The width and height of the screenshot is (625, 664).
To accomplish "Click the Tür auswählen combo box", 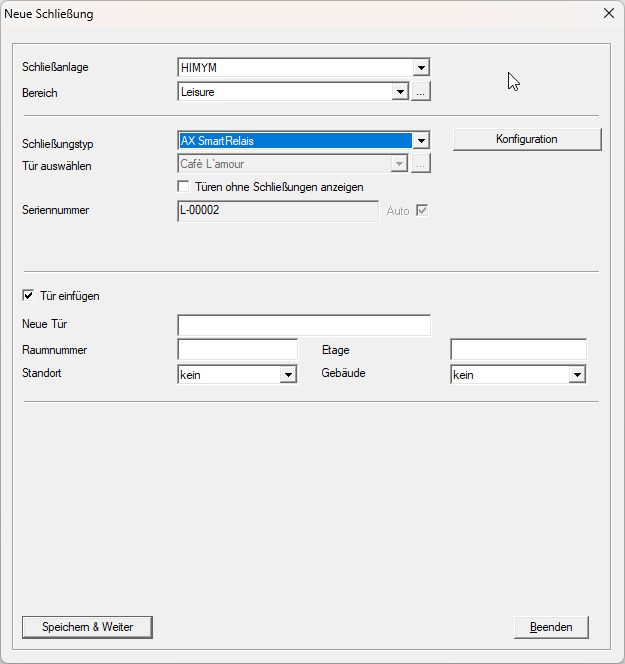I will click(292, 164).
